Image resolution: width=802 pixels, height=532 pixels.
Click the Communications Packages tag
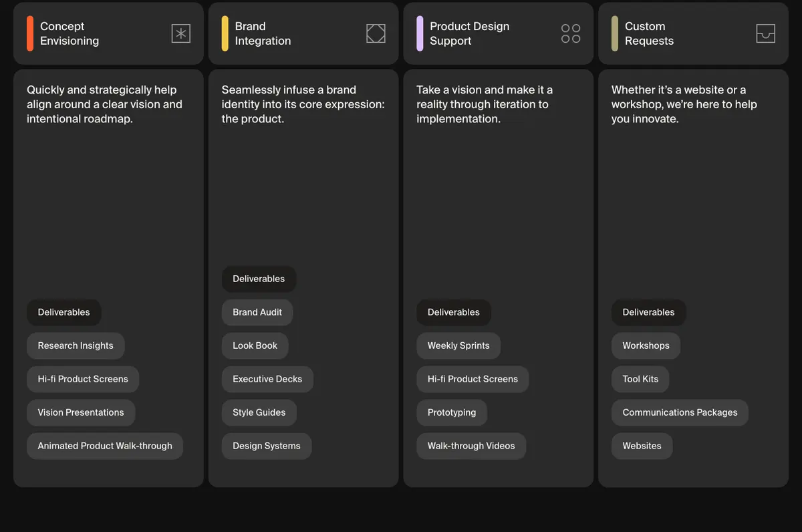point(680,412)
